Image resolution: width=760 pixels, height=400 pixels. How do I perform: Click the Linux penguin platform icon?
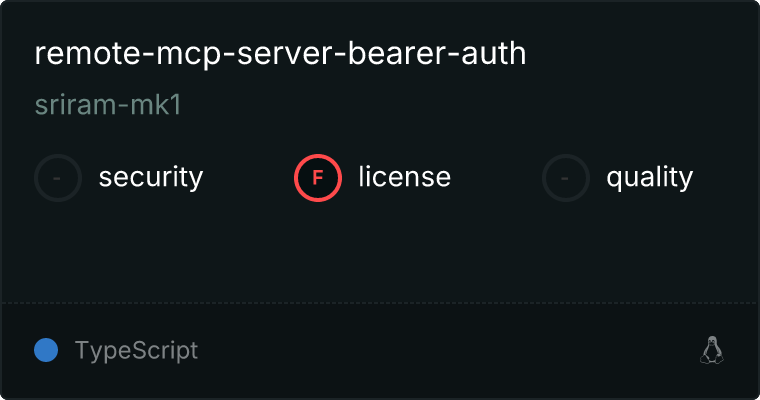point(712,350)
